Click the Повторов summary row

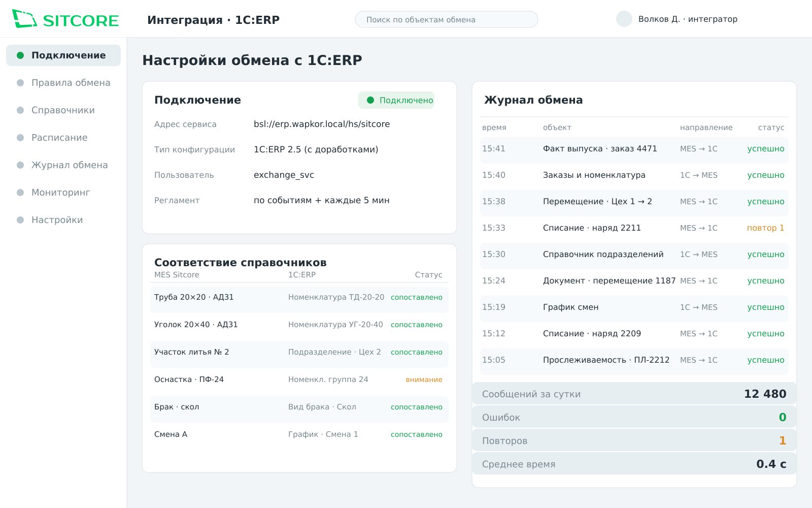[x=634, y=440]
